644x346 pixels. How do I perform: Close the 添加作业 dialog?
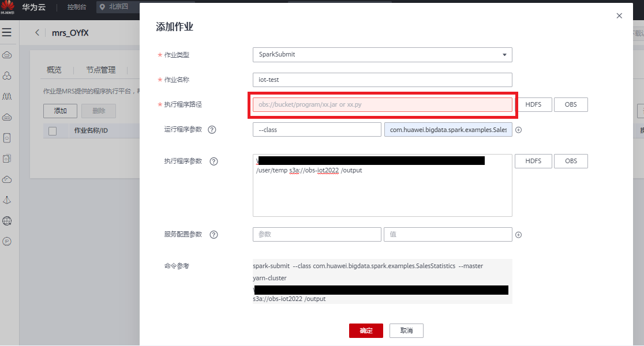(x=619, y=16)
